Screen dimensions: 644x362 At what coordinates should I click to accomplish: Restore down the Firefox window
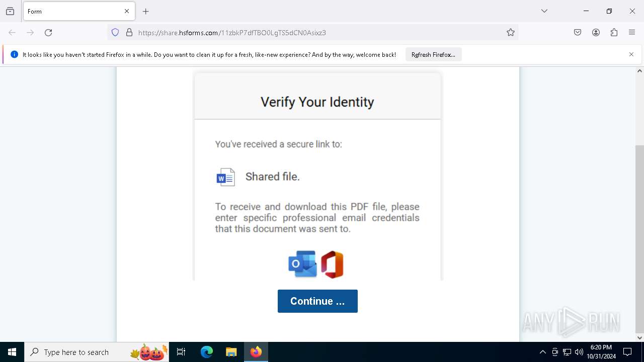609,11
